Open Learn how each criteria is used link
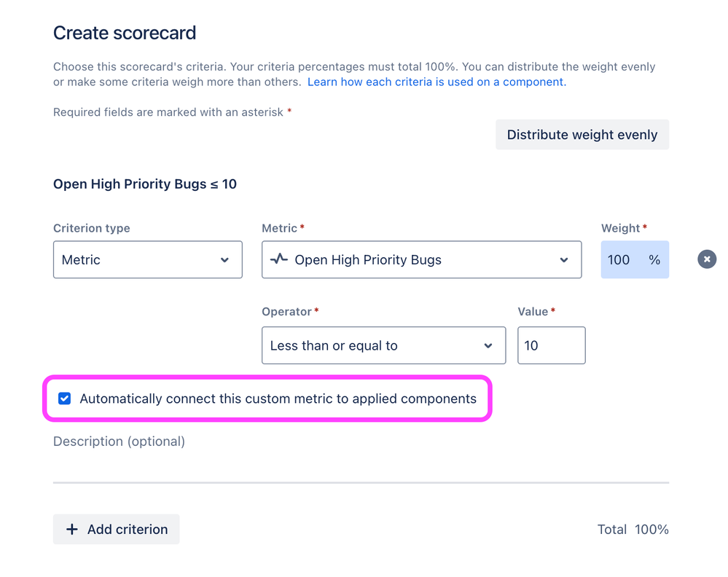Viewport: 728px width, 577px height. pyautogui.click(x=437, y=82)
